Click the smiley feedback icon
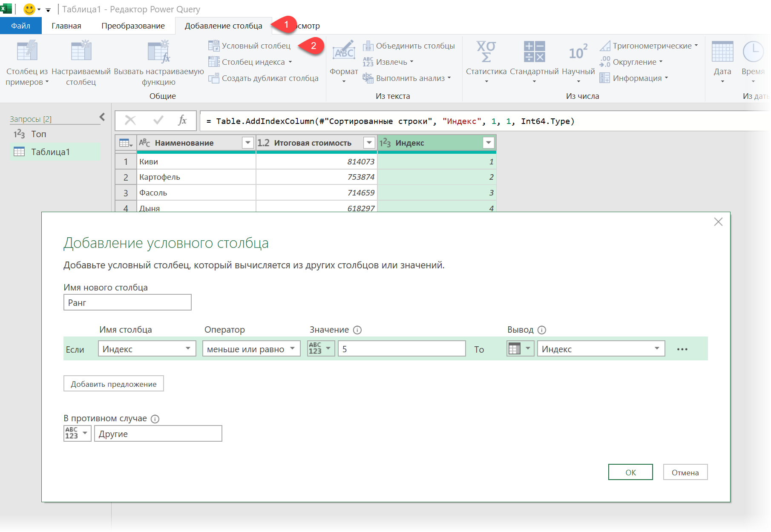771x532 pixels. pyautogui.click(x=29, y=9)
